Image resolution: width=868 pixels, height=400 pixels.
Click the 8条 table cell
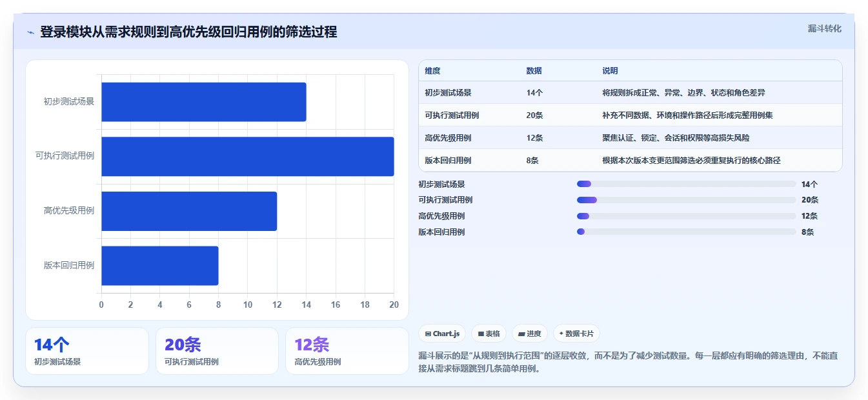[532, 161]
